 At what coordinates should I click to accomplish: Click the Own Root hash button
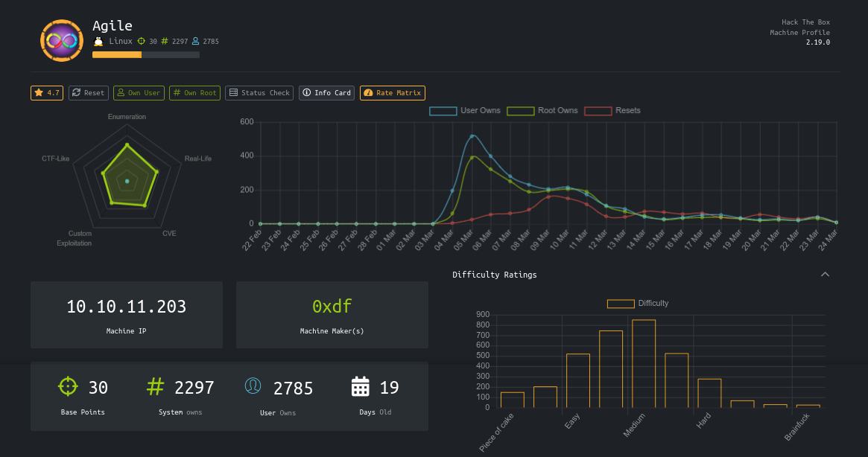(x=194, y=93)
